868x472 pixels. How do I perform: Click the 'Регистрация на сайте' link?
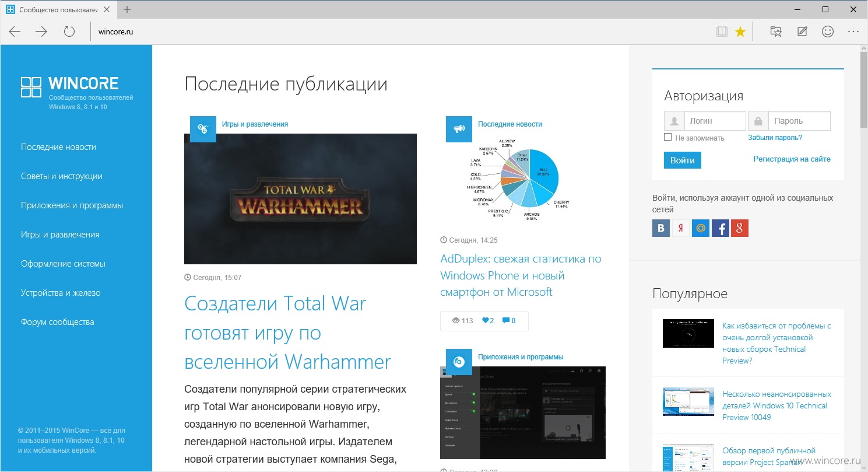[x=792, y=159]
